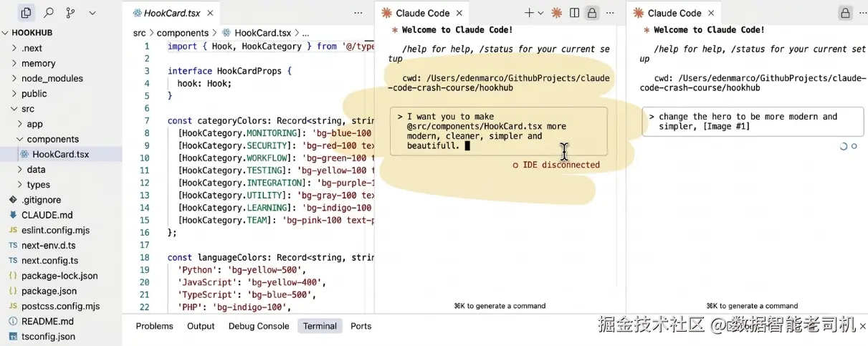This screenshot has width=868, height=346.
Task: Open CLAUDE.md file
Action: (47, 215)
